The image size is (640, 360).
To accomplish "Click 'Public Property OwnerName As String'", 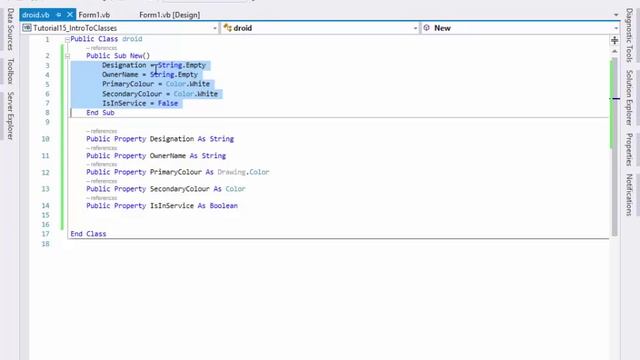I will pos(156,156).
